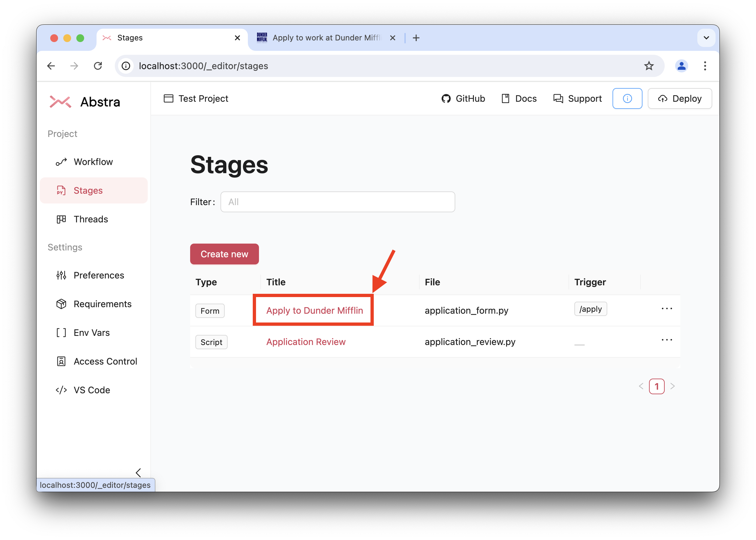Open the Application Review stage
The height and width of the screenshot is (540, 756).
coord(306,342)
